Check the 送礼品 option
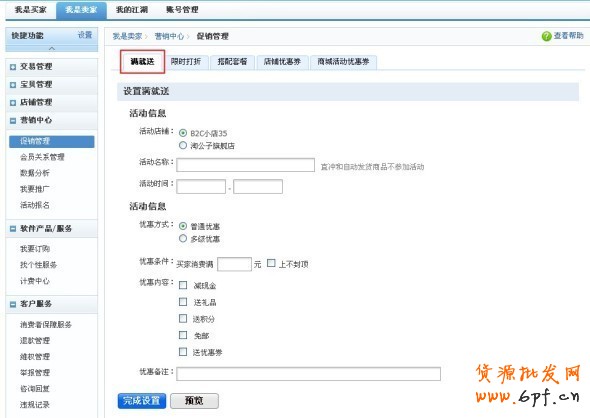Screen dimensions: 590x418 [x=183, y=302]
